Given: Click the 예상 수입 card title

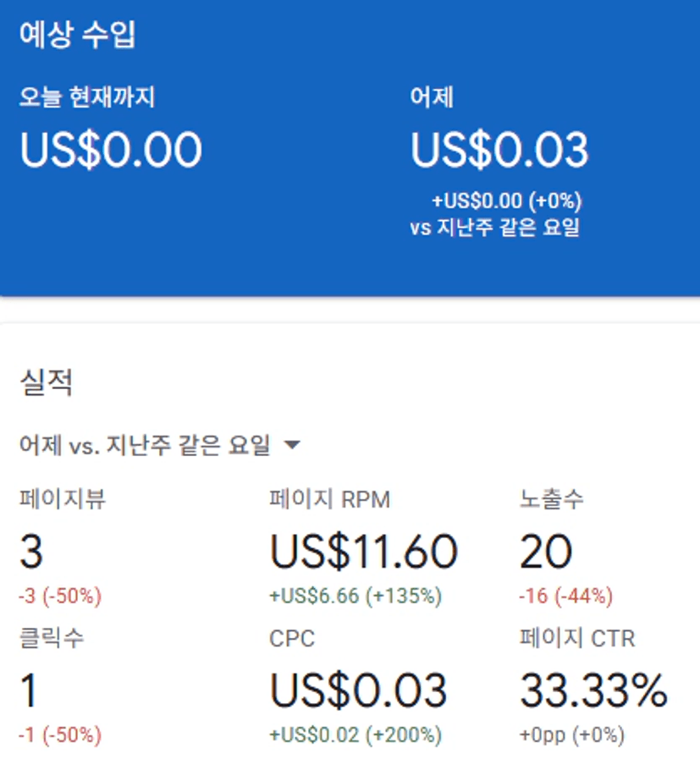Looking at the screenshot, I should [78, 35].
